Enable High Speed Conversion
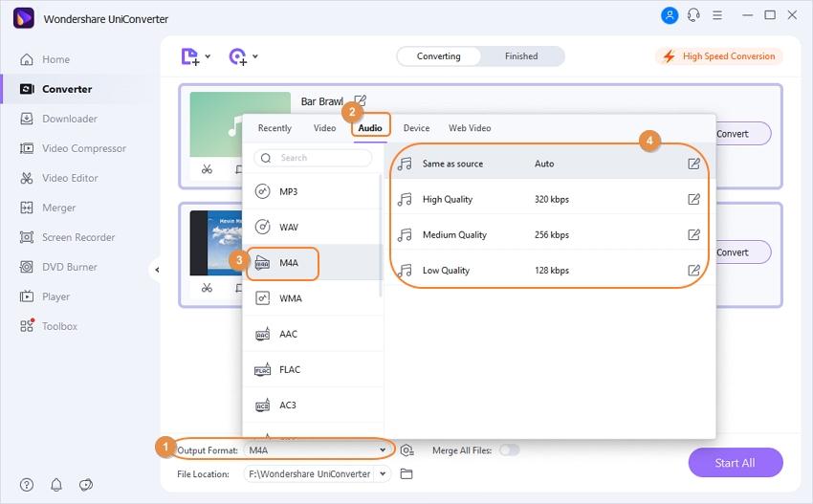Viewport: 813px width, 504px height. click(719, 56)
